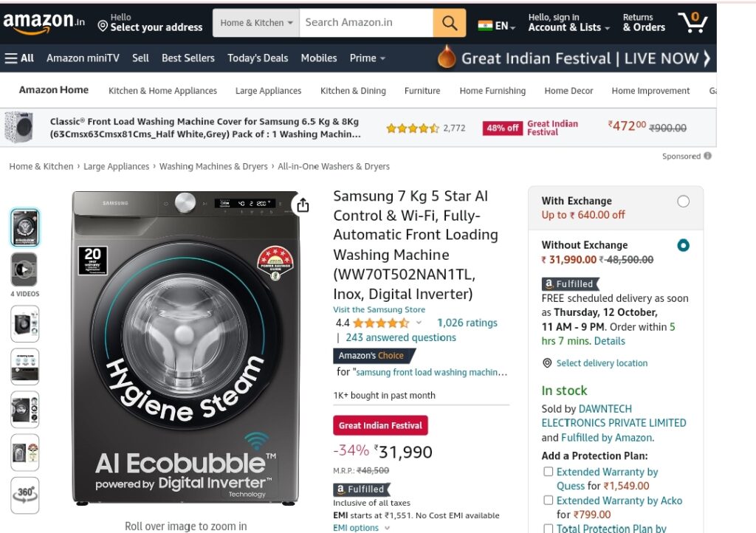Select the With Exchange radio button

click(683, 201)
